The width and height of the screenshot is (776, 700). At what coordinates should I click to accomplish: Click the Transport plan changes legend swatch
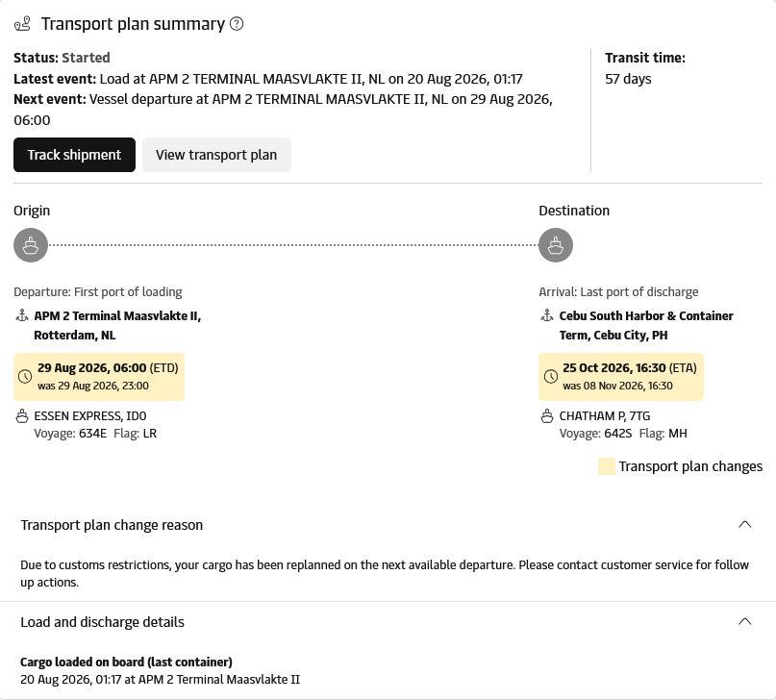tap(606, 466)
